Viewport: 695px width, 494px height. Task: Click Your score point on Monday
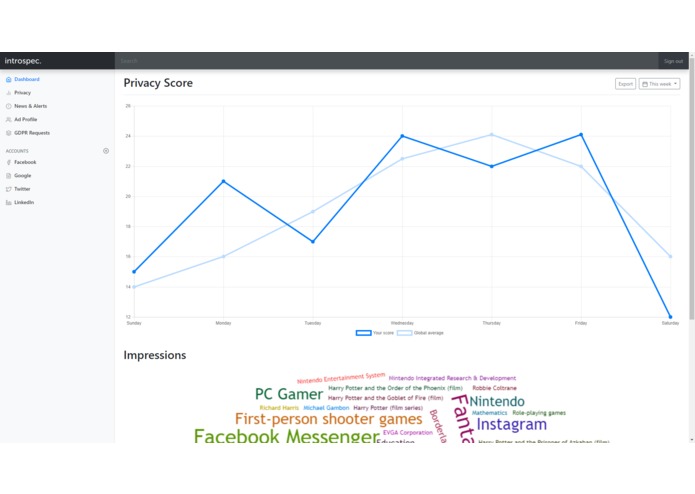(x=223, y=181)
